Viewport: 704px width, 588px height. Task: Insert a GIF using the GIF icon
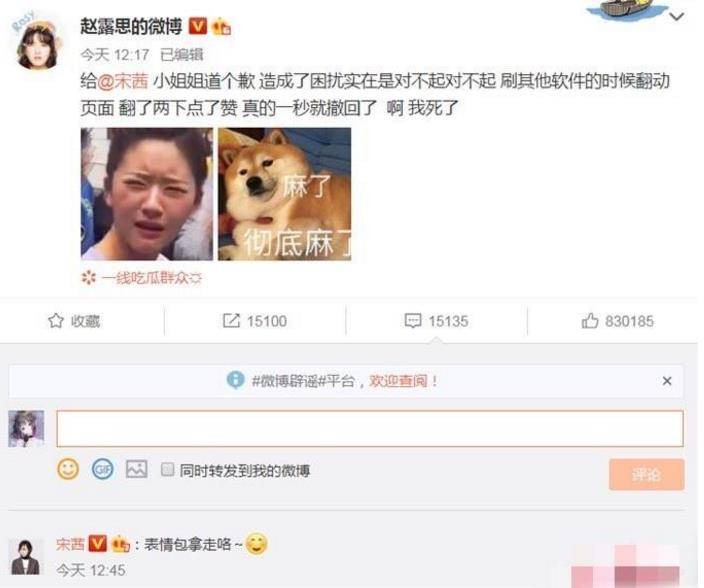[x=102, y=470]
